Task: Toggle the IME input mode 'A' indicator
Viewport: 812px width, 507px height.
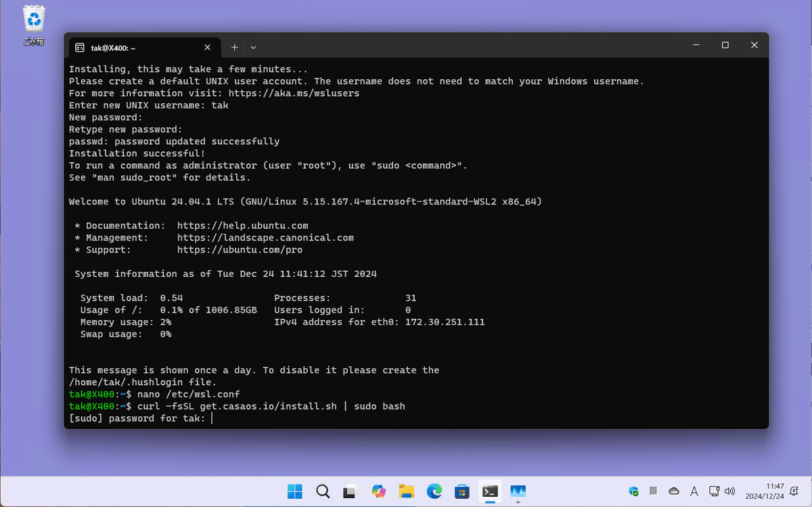Action: (x=694, y=491)
